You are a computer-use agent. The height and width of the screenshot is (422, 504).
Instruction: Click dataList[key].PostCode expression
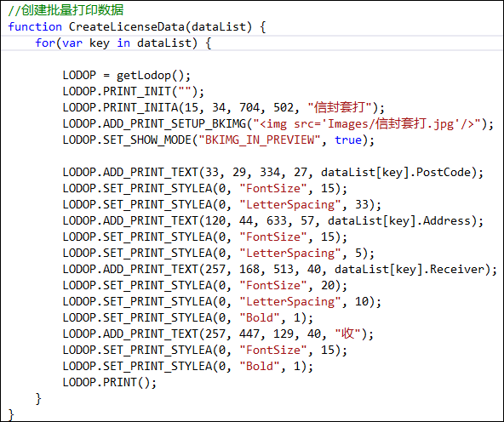coord(395,173)
